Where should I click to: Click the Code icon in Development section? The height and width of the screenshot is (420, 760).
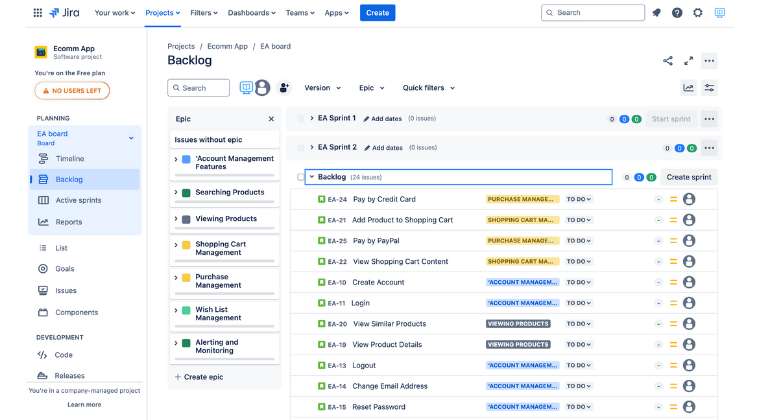(43, 355)
